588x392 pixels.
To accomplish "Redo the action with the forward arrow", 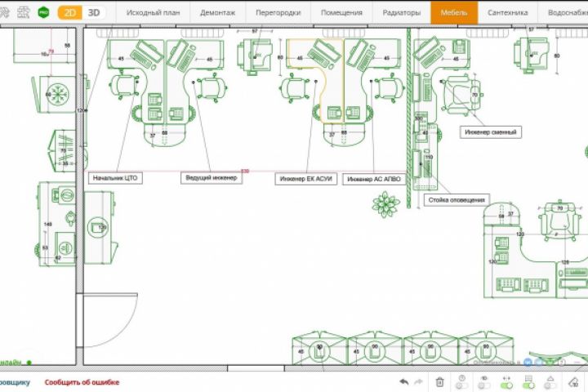I will tap(418, 382).
